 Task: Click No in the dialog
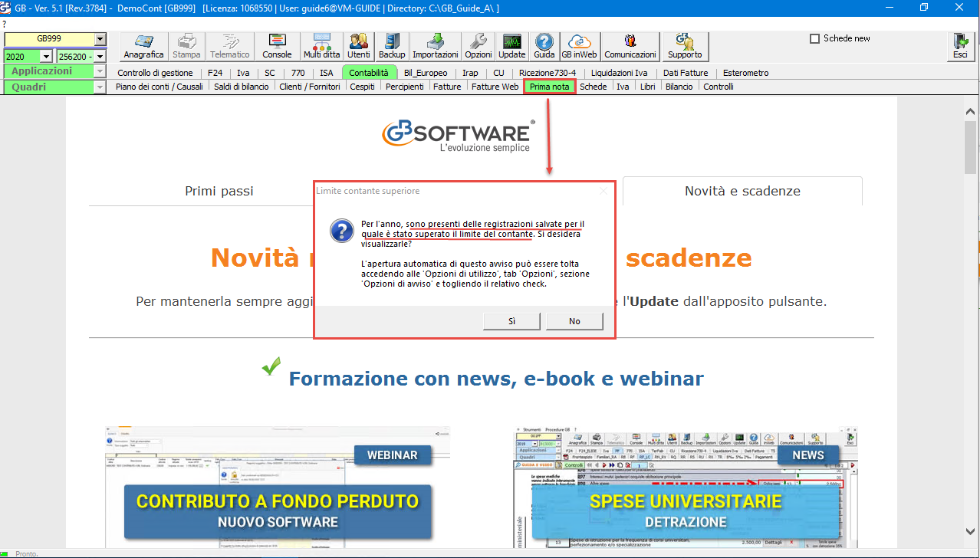coord(574,321)
